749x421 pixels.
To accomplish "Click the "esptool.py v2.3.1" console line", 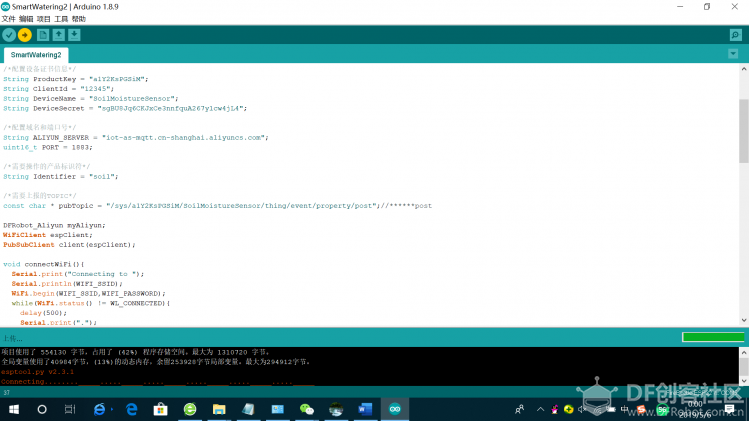I will tap(37, 372).
